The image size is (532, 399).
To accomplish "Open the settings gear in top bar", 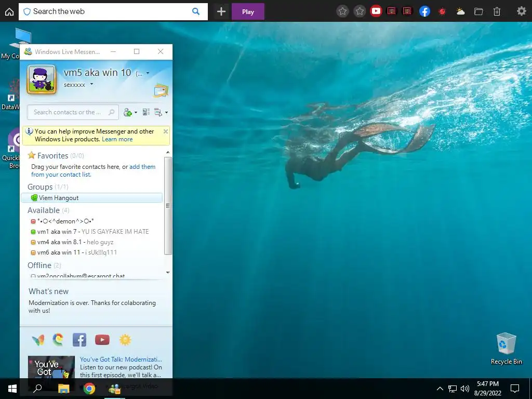I will 522,11.
